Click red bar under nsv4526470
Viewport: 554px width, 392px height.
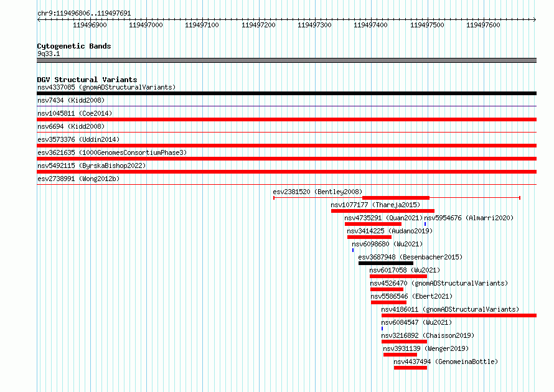tap(387, 289)
